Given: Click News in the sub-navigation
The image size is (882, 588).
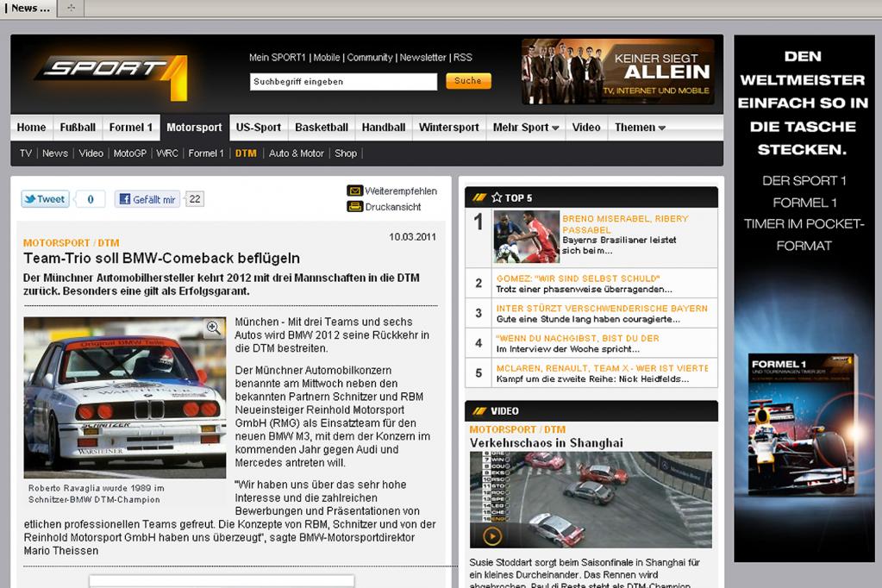Looking at the screenshot, I should click(55, 153).
